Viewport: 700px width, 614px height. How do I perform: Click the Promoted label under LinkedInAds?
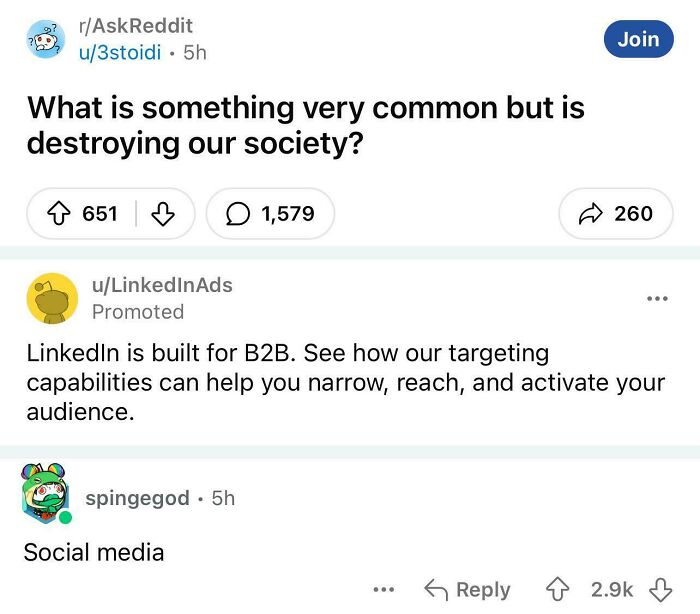(138, 312)
